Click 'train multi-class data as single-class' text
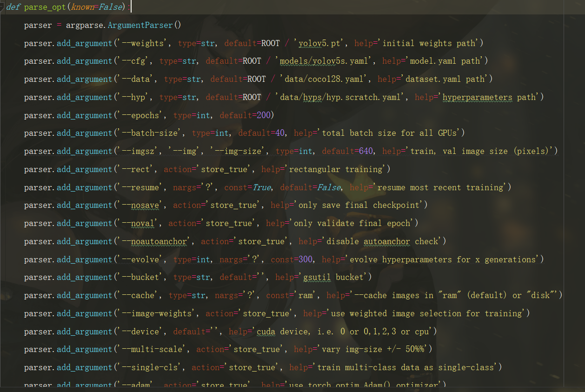The width and height of the screenshot is (585, 392). click(405, 367)
